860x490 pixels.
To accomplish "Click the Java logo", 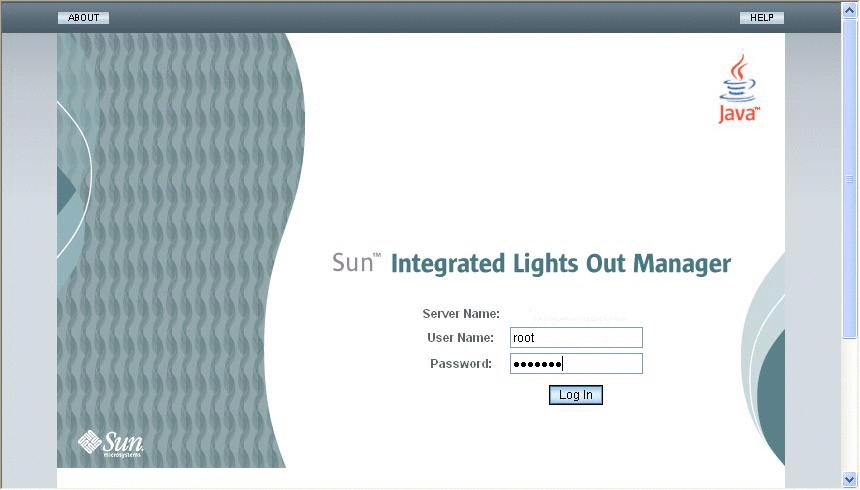I will pos(739,88).
